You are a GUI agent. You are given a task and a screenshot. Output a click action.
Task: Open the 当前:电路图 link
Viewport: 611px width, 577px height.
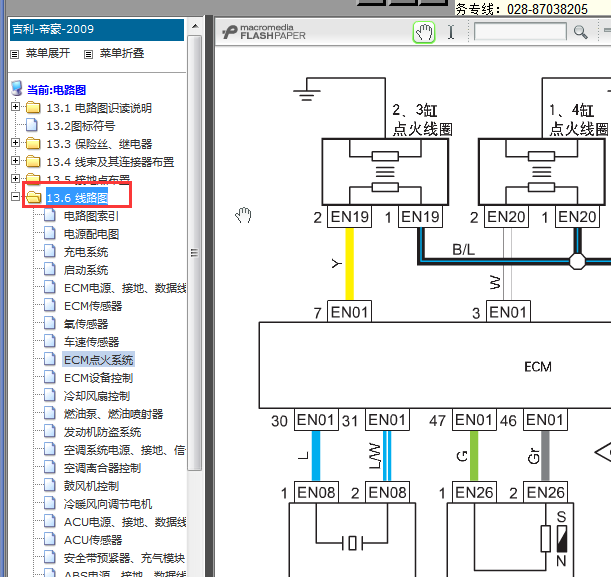tap(57, 90)
